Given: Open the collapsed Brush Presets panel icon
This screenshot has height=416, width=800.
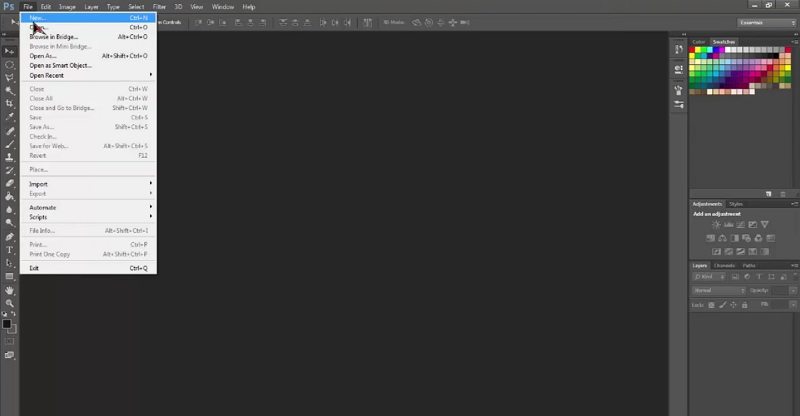Looking at the screenshot, I should tap(679, 105).
